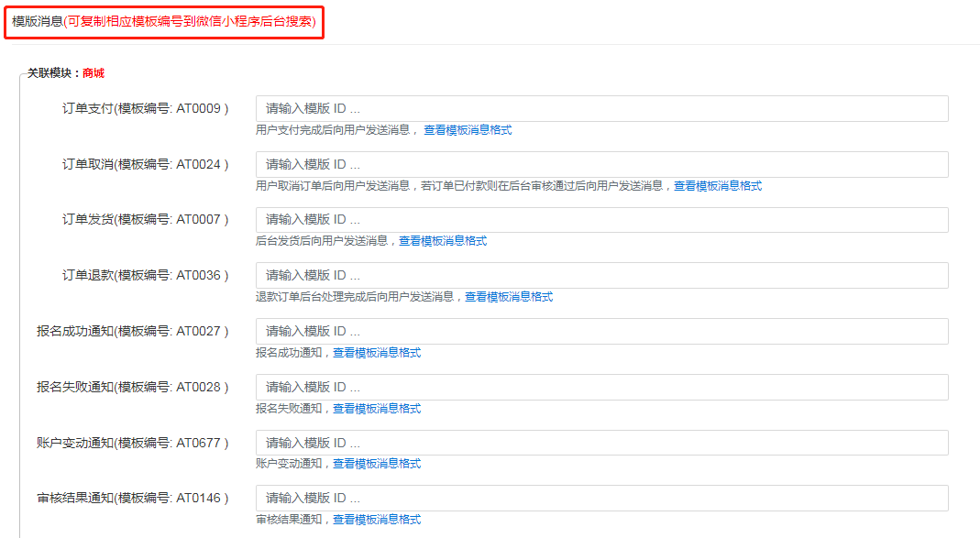Screen dimensions: 980x538
Task: Click the red 商城 module name
Action: (94, 73)
